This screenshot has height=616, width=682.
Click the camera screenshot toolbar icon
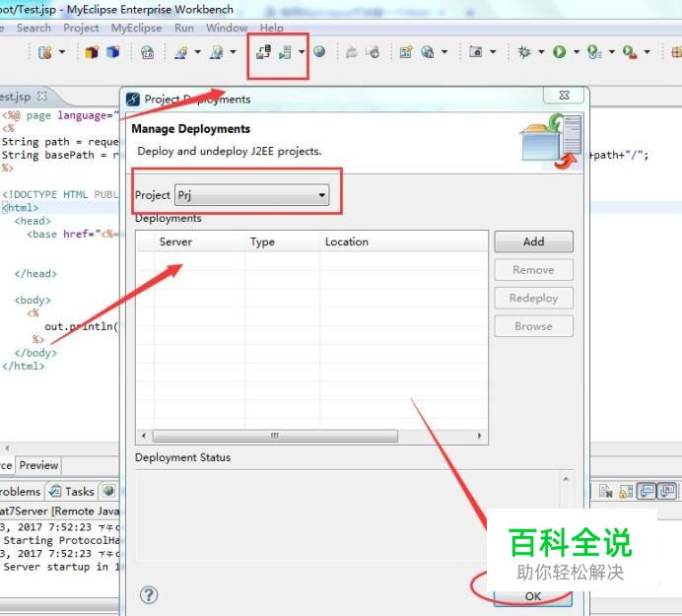coord(475,52)
